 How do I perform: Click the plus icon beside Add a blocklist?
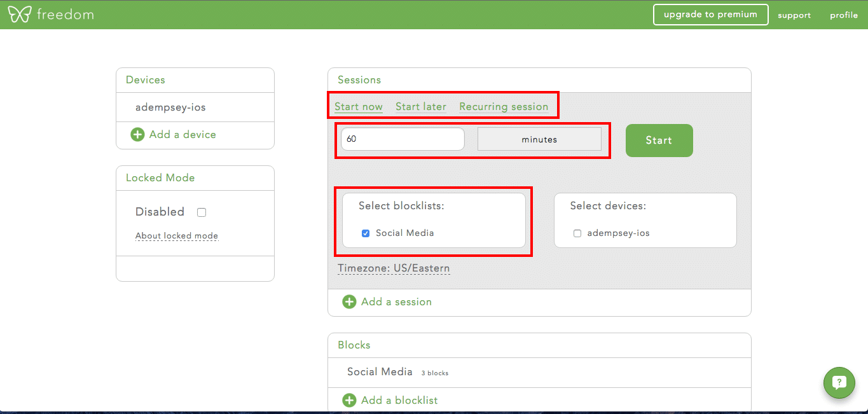pyautogui.click(x=349, y=400)
